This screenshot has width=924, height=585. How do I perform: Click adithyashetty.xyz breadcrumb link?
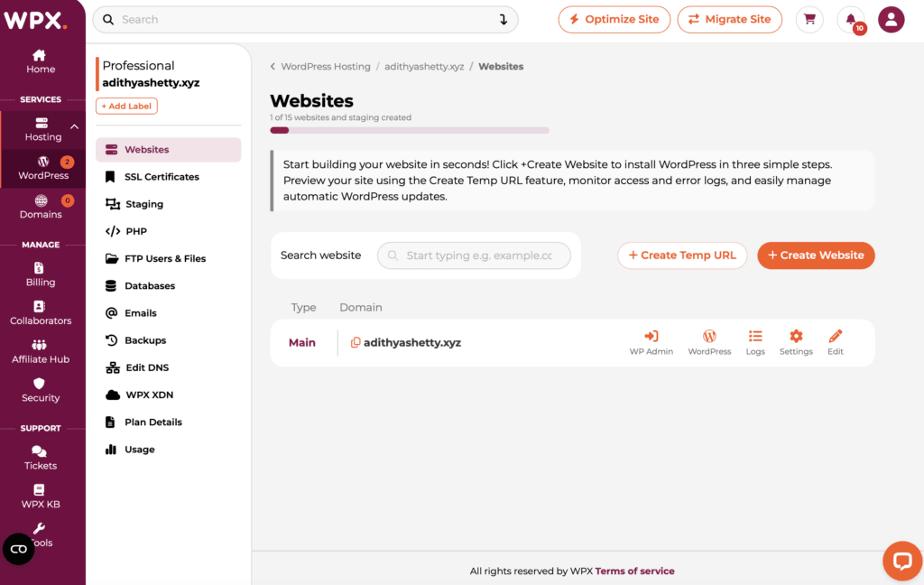[x=424, y=67]
